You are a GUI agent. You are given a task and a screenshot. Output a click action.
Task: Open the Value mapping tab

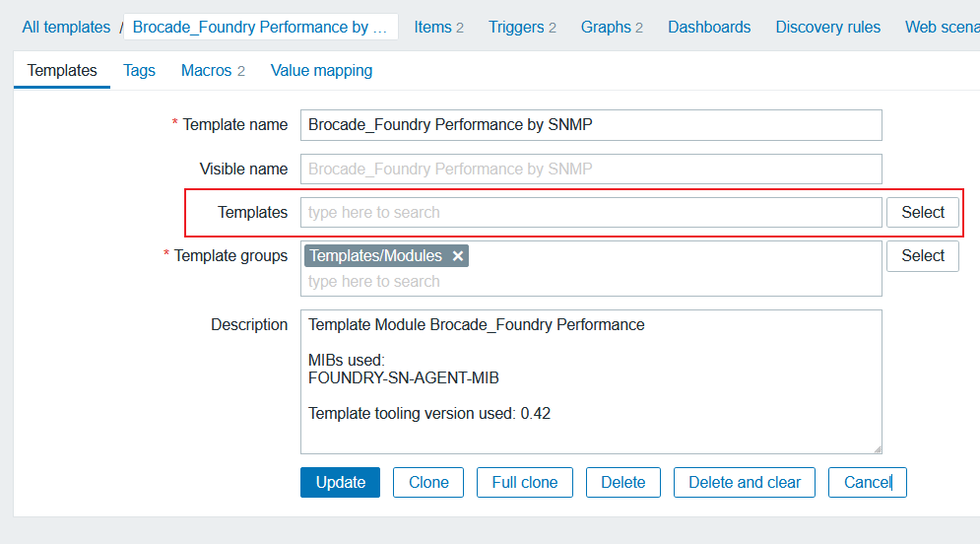coord(321,70)
